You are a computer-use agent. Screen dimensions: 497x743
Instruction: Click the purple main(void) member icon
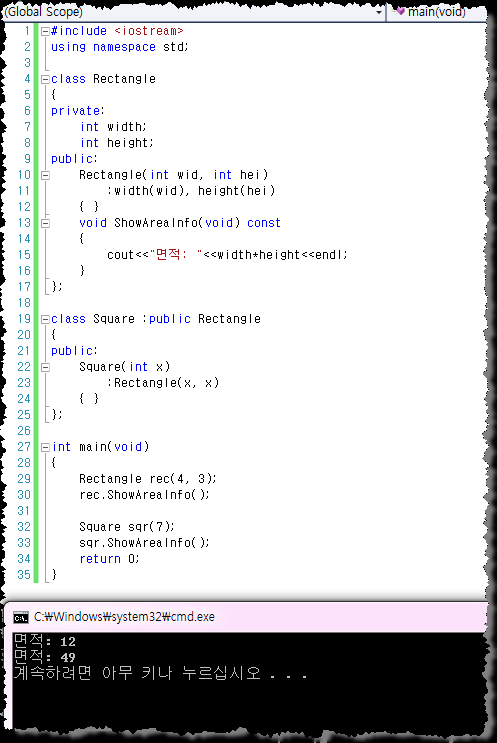coord(400,11)
